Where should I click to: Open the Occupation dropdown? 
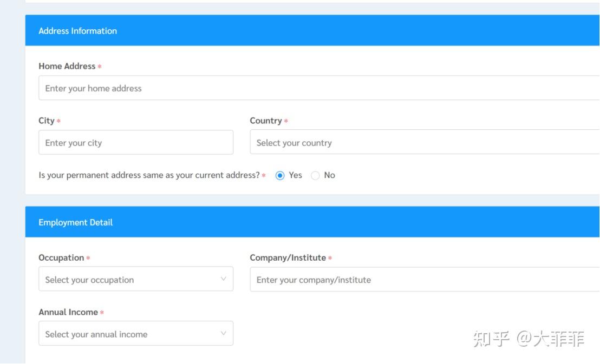135,280
